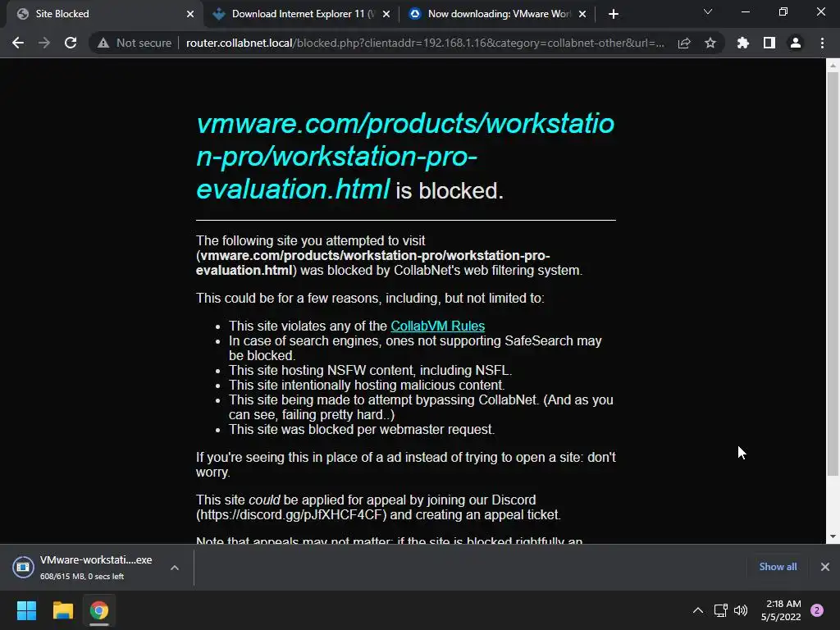Share this page via share icon

(684, 43)
